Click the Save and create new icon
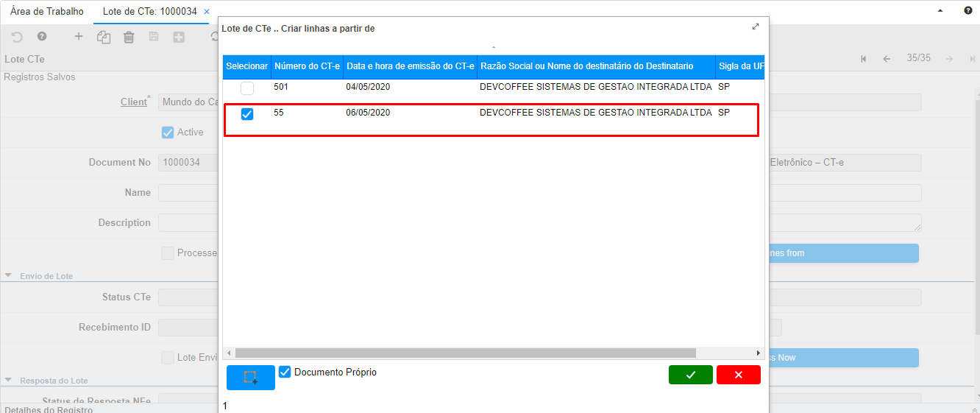Screen dimensions: 980x413 coord(179,37)
